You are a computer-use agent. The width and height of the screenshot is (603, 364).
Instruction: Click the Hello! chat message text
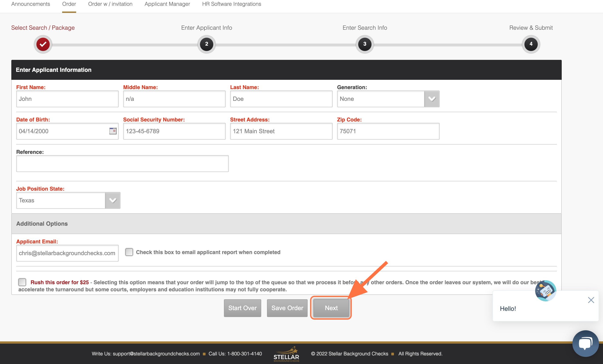[508, 309]
